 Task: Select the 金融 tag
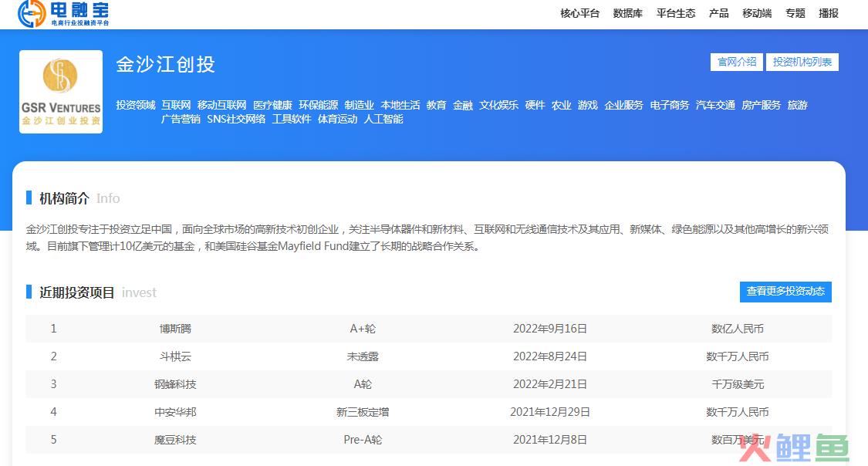(462, 105)
